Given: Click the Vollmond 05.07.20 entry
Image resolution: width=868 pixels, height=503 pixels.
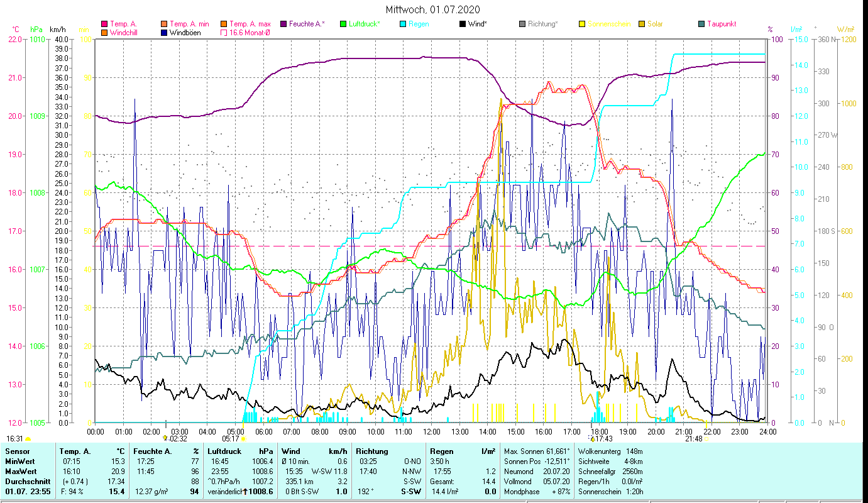Looking at the screenshot, I should point(537,482).
